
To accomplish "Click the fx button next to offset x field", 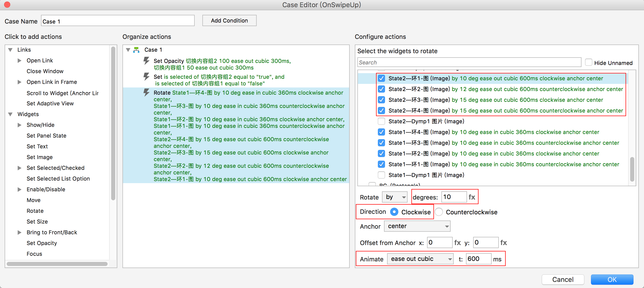I will [458, 243].
